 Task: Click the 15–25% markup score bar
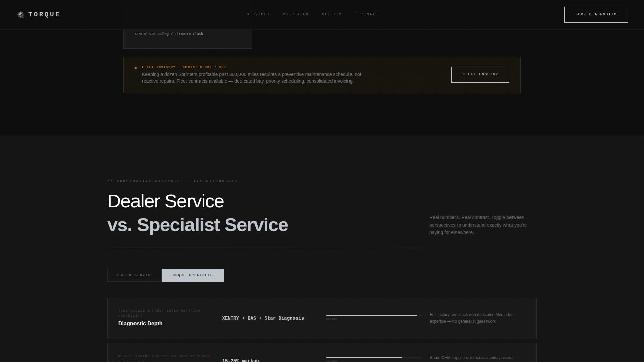(x=374, y=358)
